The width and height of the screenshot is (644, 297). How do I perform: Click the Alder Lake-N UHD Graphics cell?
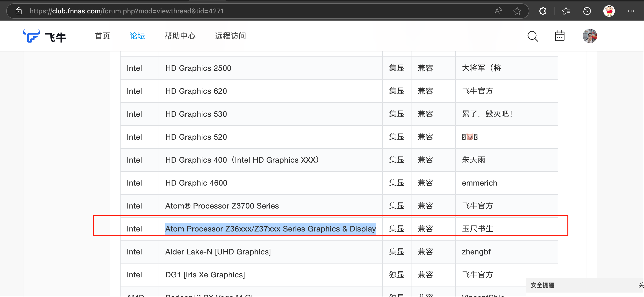coord(218,252)
